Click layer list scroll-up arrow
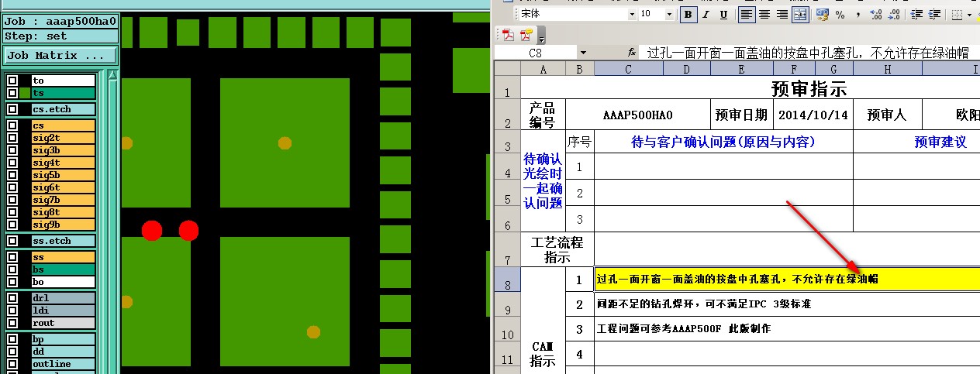 pyautogui.click(x=113, y=75)
